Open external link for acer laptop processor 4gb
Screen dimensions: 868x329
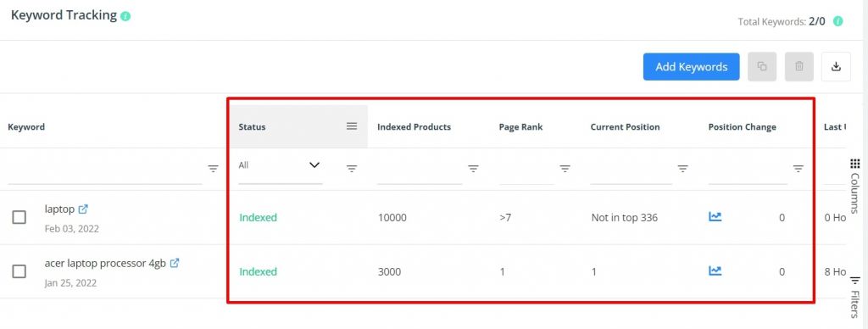point(175,263)
